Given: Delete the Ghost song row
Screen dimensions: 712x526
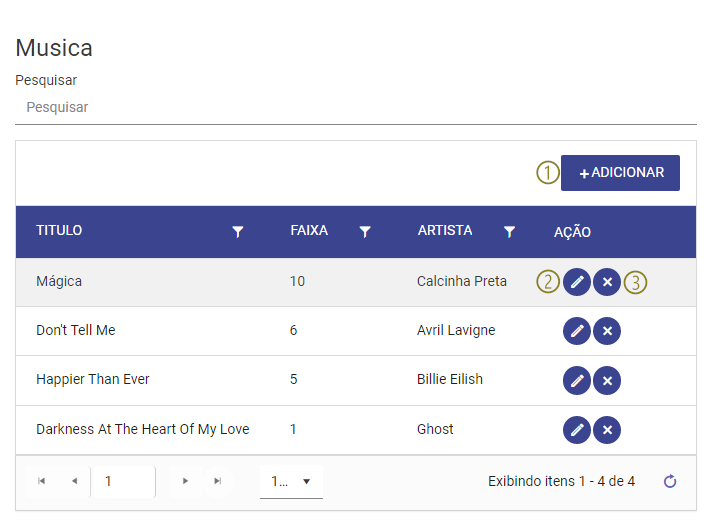Looking at the screenshot, I should pos(607,430).
